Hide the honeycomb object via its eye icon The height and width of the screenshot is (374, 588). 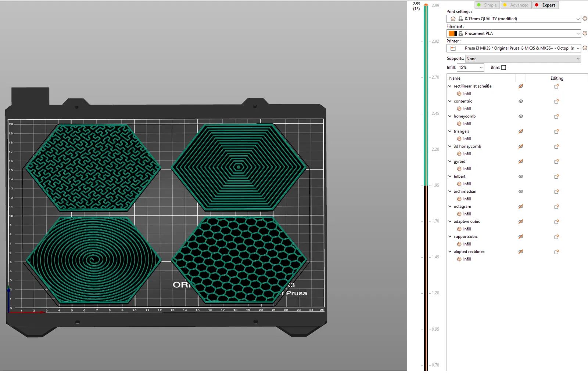pos(521,116)
